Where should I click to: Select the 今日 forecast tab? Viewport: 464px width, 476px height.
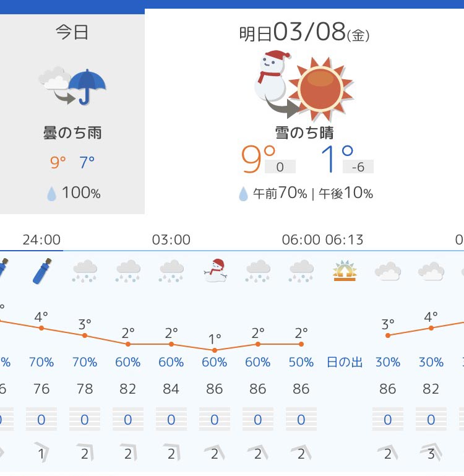pos(72,114)
